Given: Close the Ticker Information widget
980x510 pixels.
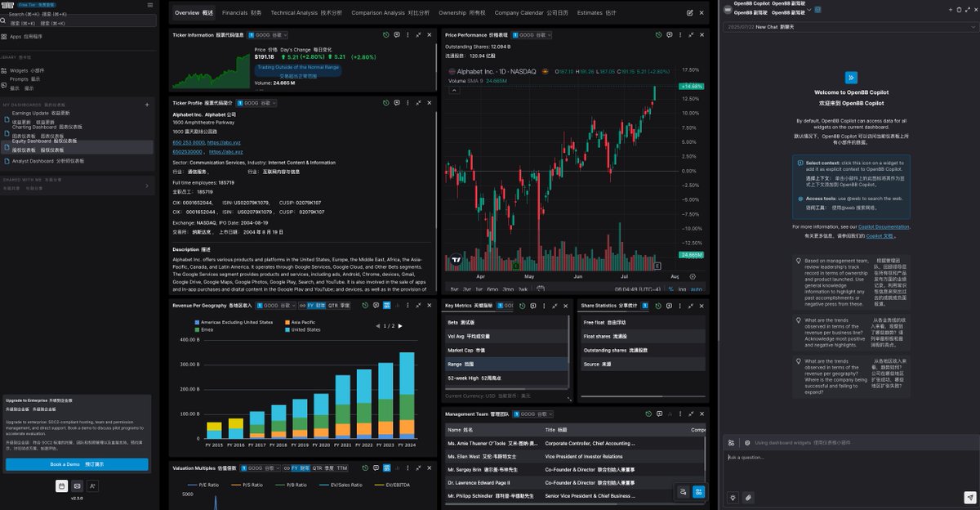Looking at the screenshot, I should (430, 35).
